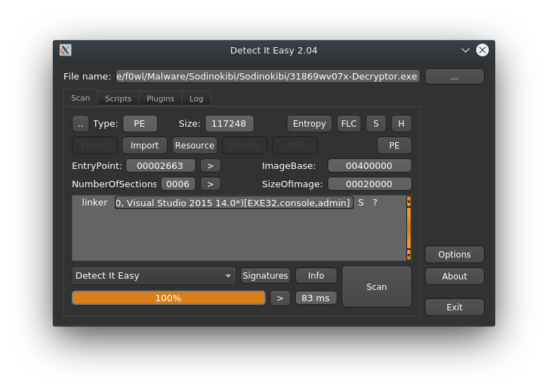Click the SizeOfImage value 00020000

369,184
